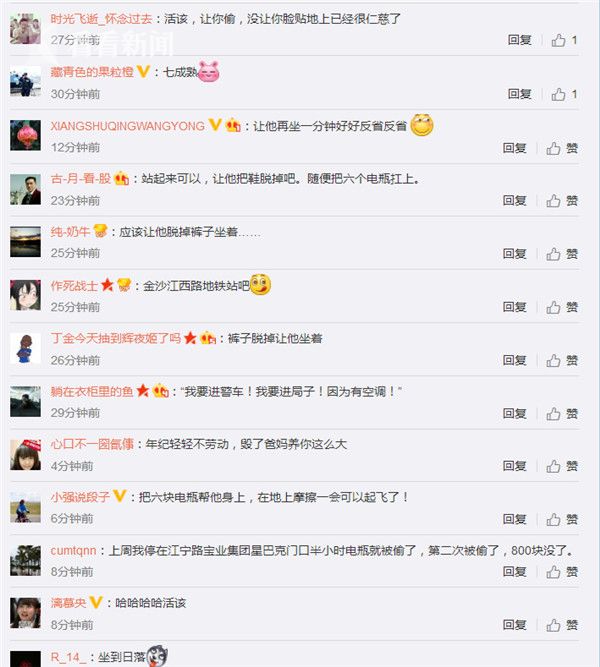The image size is (600, 667).
Task: Open 作死战士's avatar thumbnail
Action: (26, 295)
